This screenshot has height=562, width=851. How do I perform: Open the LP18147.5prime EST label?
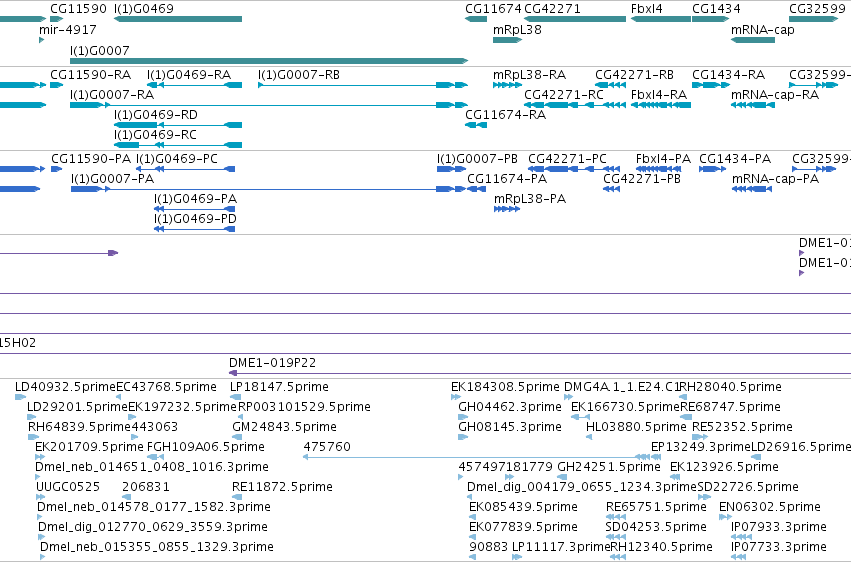click(280, 387)
